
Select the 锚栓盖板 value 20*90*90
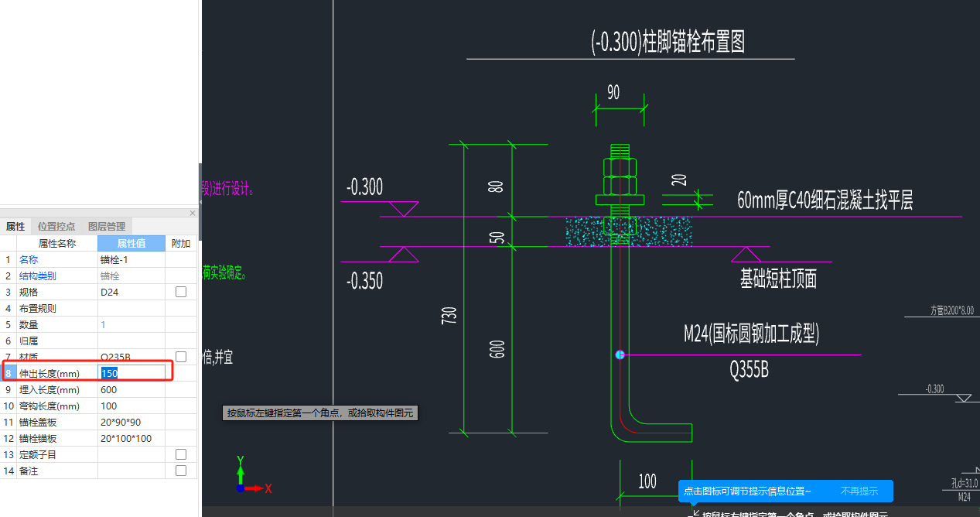pyautogui.click(x=131, y=422)
